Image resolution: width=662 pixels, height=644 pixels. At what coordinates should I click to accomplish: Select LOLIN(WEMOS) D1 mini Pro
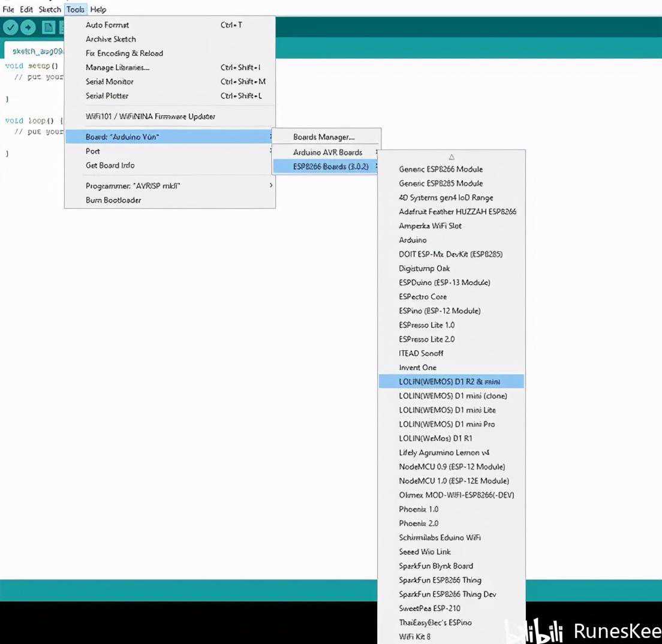(x=452, y=424)
